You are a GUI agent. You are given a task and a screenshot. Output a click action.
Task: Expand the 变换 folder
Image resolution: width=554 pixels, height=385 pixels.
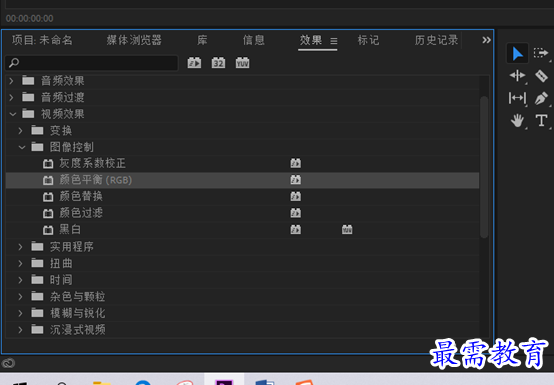20,131
